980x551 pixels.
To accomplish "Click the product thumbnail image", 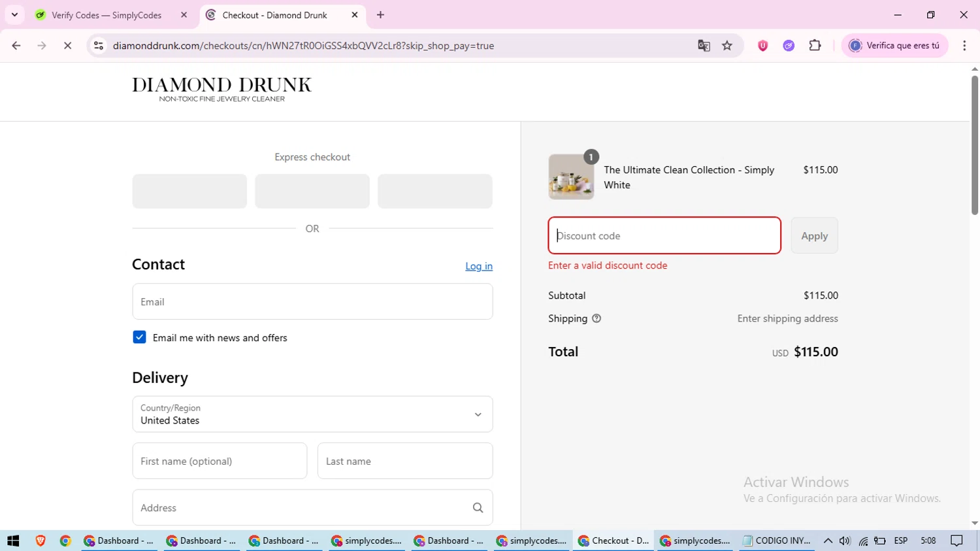I will click(571, 176).
